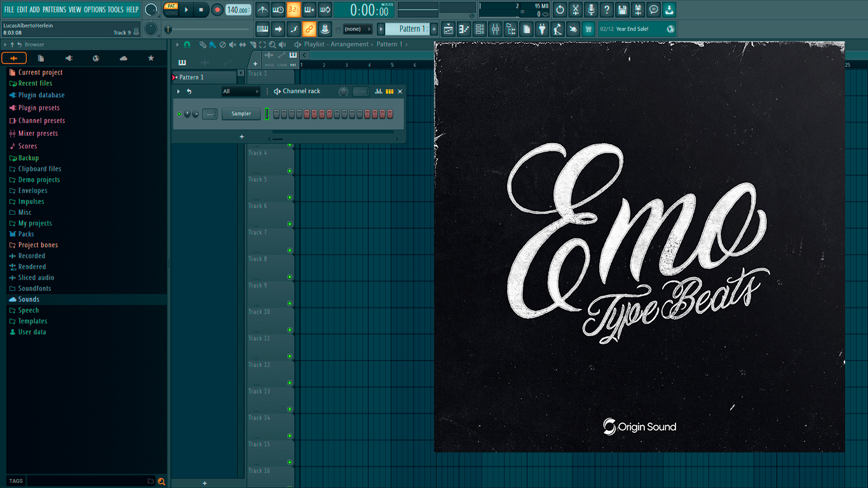The width and height of the screenshot is (868, 488).
Task: Expand the Packs folder in browser
Action: 26,234
